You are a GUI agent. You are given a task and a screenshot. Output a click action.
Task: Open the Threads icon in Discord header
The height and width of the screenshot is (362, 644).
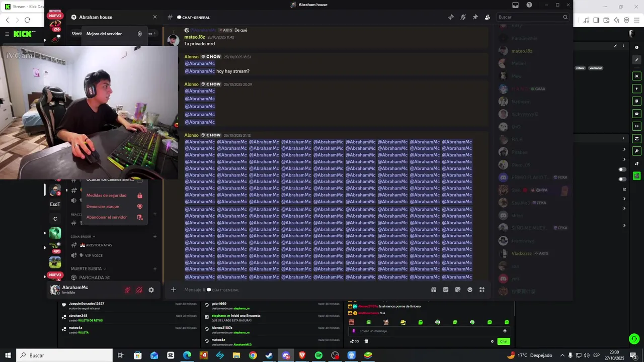[451, 17]
